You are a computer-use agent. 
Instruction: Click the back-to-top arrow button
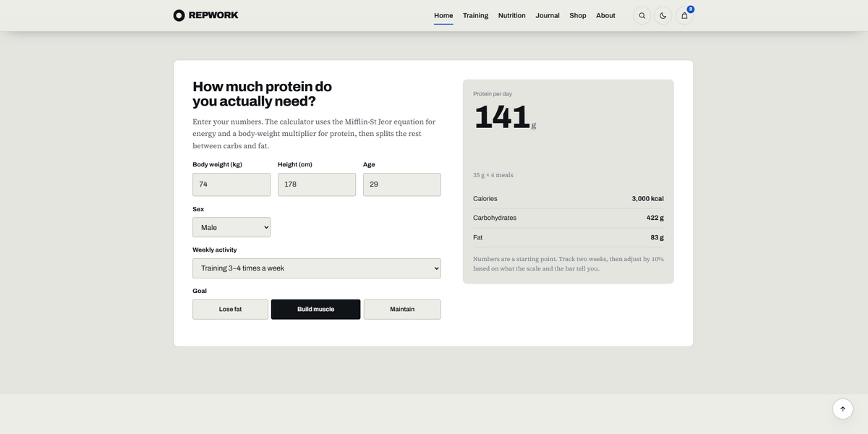843,409
